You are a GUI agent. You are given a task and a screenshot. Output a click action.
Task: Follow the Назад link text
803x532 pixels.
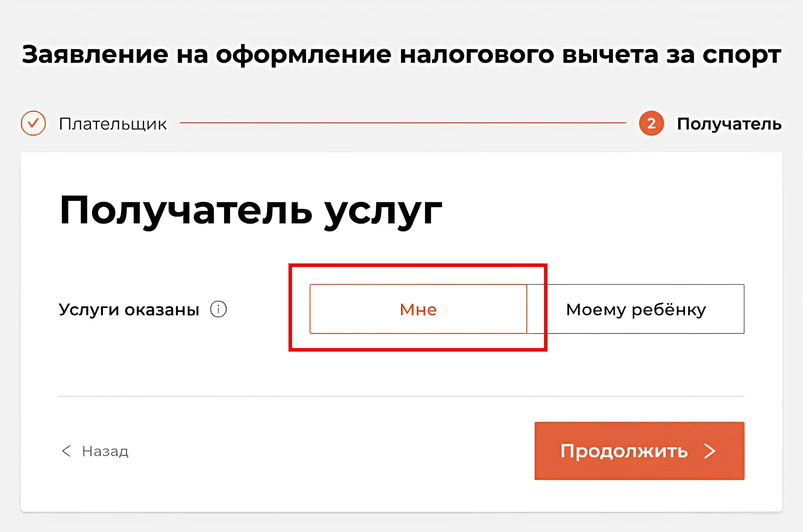pos(105,451)
